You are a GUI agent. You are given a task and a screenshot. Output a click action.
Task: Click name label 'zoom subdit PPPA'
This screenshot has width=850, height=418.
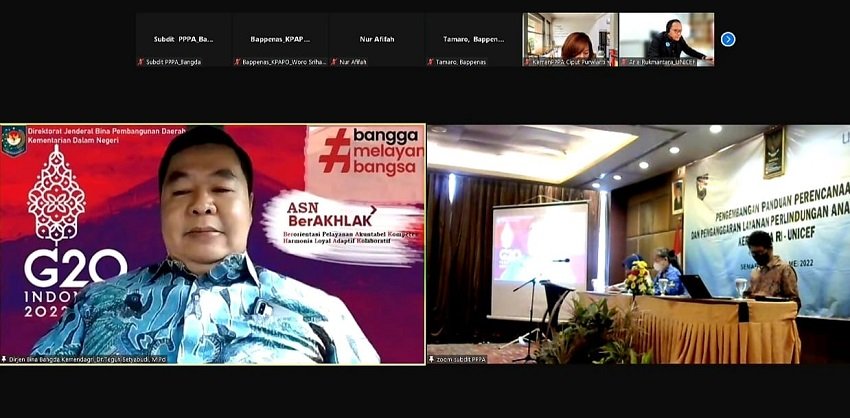(461, 359)
